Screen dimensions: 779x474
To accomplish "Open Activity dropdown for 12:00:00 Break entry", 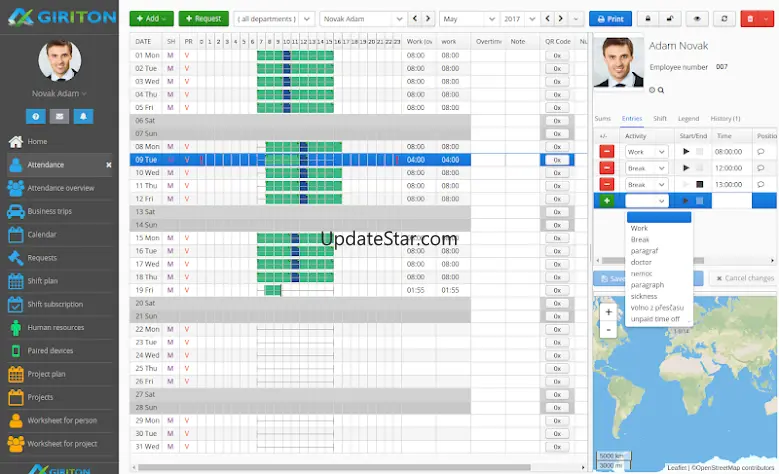I will click(646, 168).
